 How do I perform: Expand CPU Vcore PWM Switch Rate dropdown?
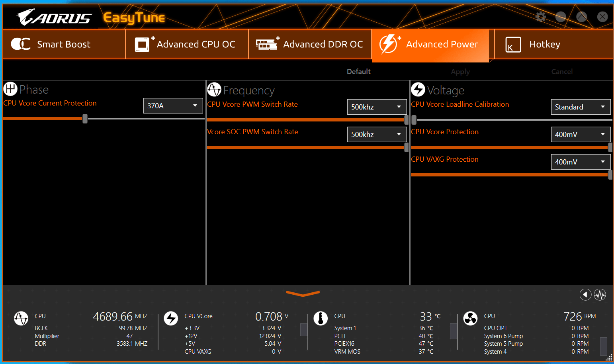[x=377, y=107]
